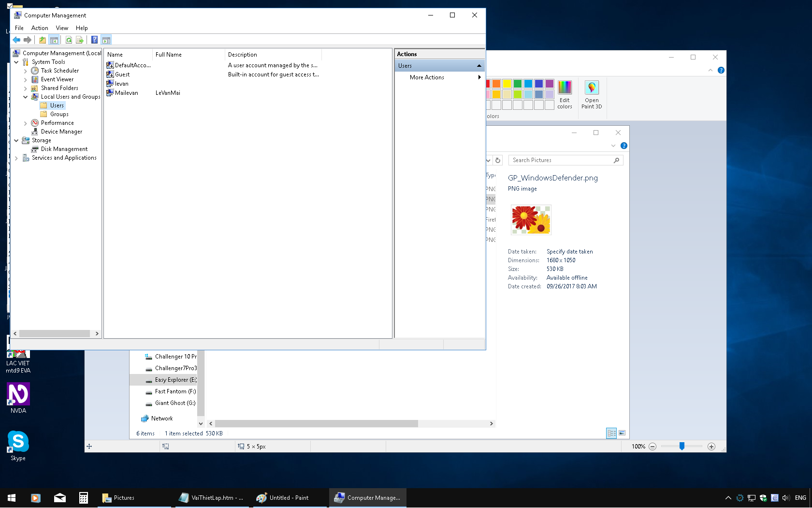This screenshot has width=812, height=508.
Task: Toggle the Show/Hide Console Tree toolbar icon
Action: pyautogui.click(x=54, y=40)
